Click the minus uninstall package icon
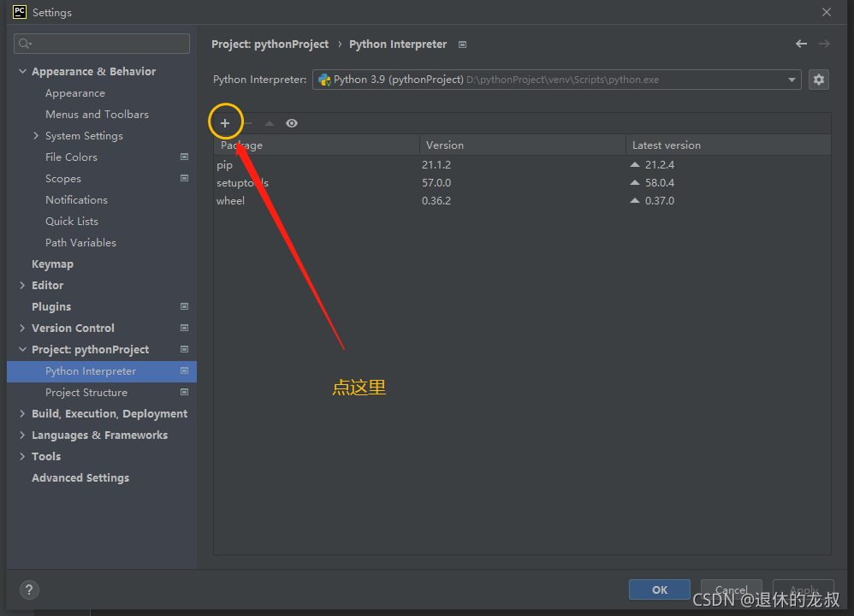 point(248,123)
